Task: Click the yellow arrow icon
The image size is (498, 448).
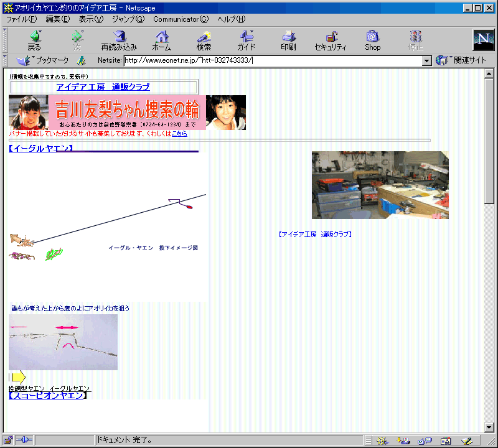Action: pyautogui.click(x=17, y=377)
